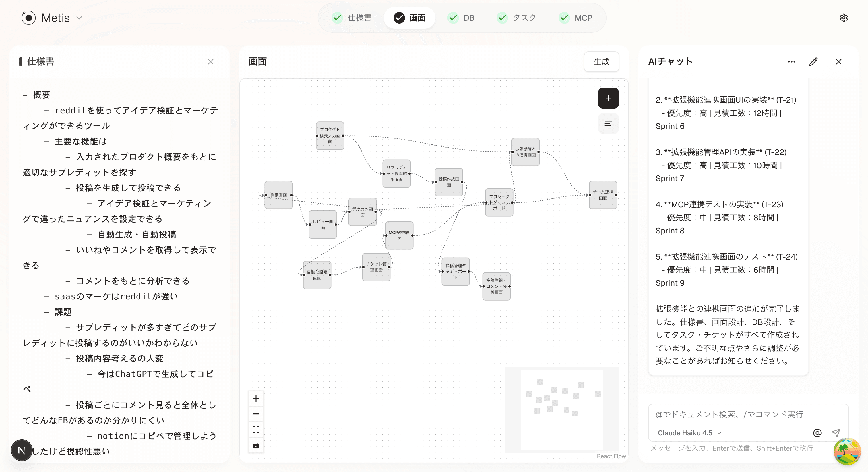868x472 pixels.
Task: Click the 仕様書 completion checkmark
Action: click(337, 18)
